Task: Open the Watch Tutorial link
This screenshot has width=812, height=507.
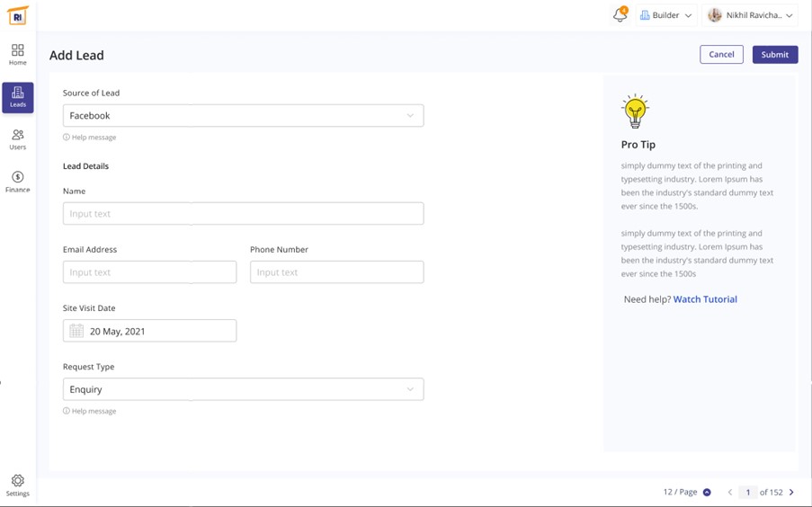Action: coord(705,299)
